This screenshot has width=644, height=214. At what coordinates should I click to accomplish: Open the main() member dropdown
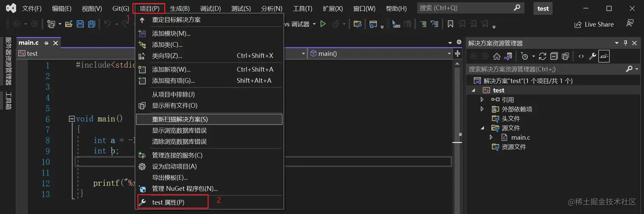[x=449, y=54]
